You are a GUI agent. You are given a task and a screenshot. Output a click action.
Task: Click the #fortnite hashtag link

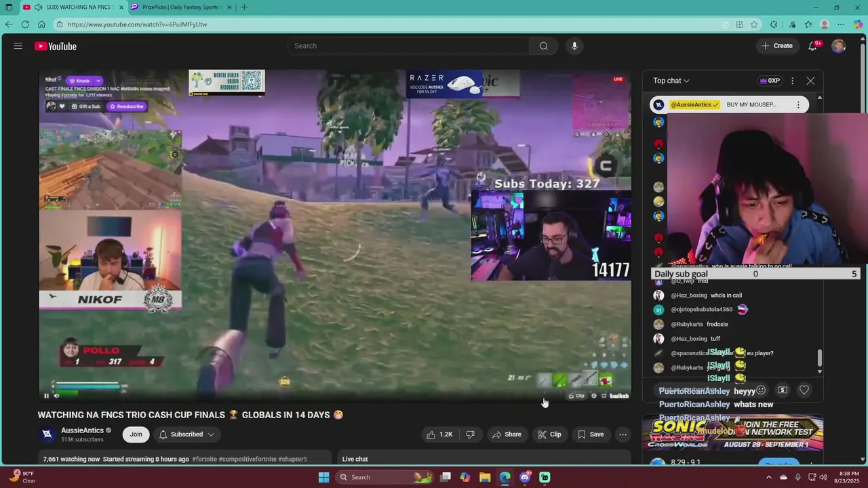click(x=204, y=459)
